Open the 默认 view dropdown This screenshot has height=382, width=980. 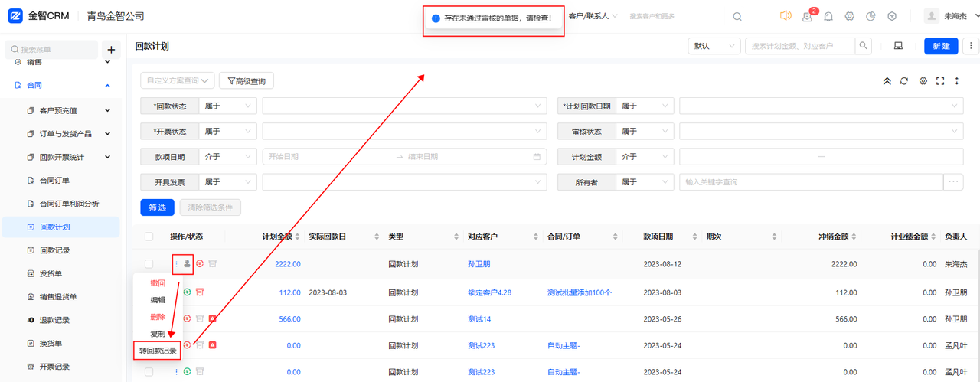coord(714,46)
